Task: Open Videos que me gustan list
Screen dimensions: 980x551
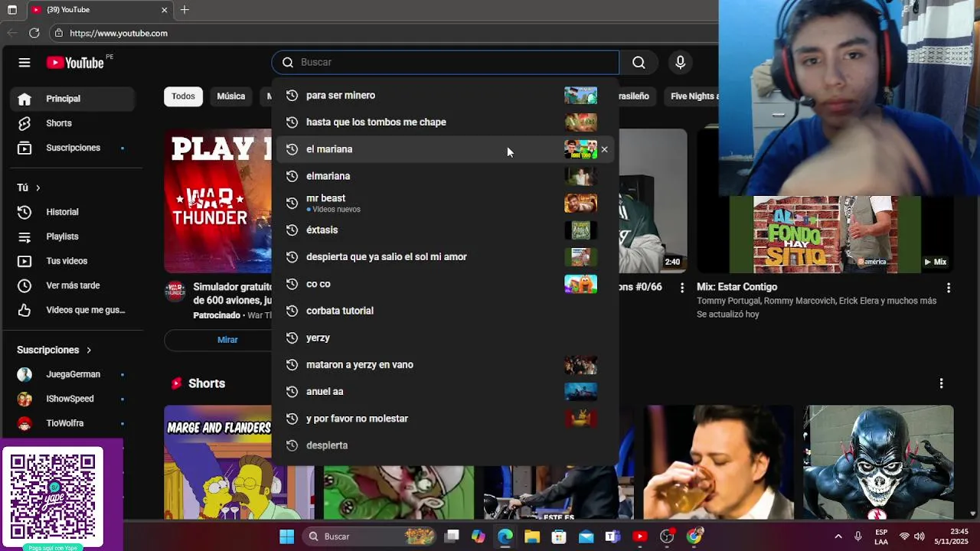Action: pyautogui.click(x=73, y=310)
